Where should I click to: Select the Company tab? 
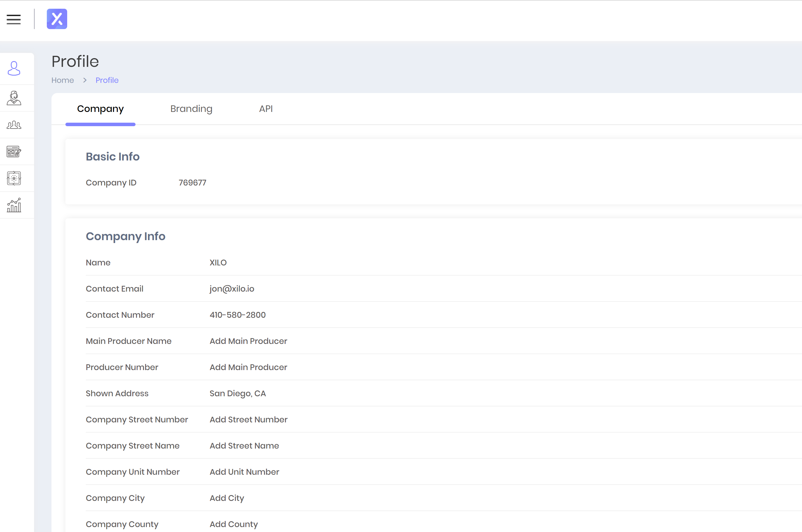[x=100, y=108]
